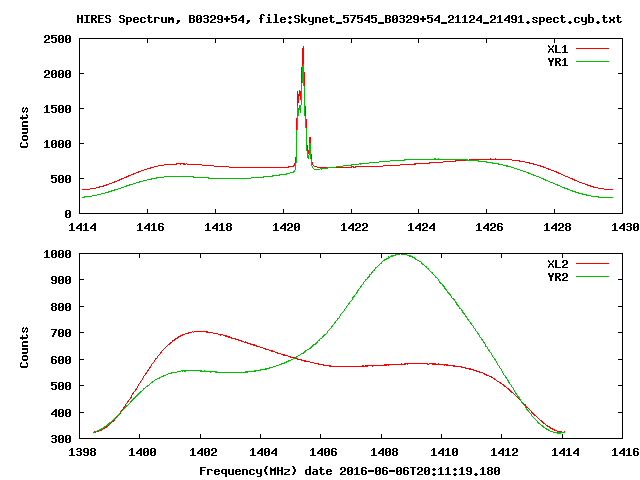Click the HIRES Spectrum plot title

point(349,19)
